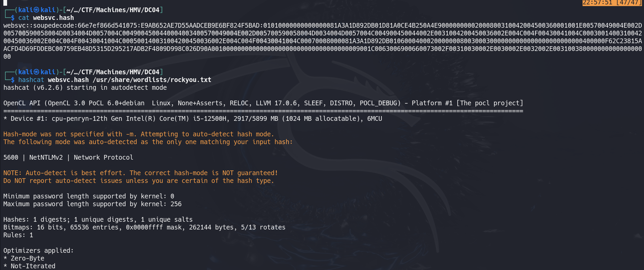Click the rockyou.txt wordlist path
This screenshot has height=270, width=644.
pos(152,80)
